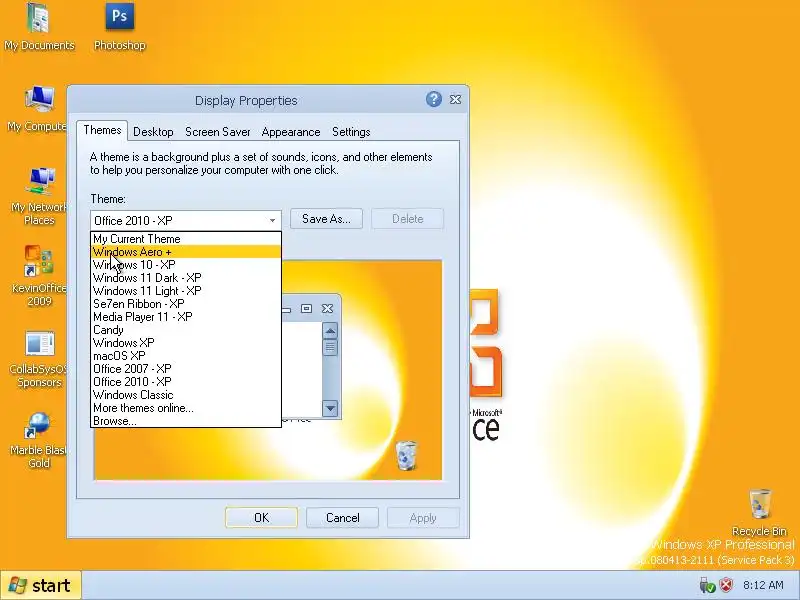The image size is (800, 600).
Task: Click the help question mark icon
Action: point(434,99)
